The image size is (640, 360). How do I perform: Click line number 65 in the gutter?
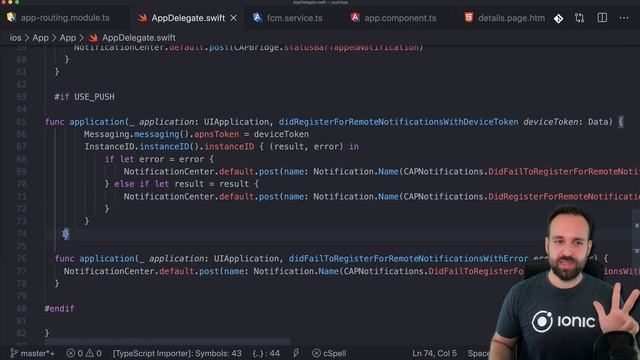tap(22, 122)
